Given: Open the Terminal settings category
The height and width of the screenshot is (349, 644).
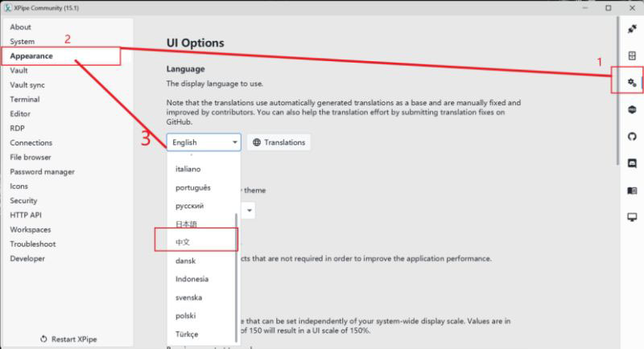Looking at the screenshot, I should 25,99.
